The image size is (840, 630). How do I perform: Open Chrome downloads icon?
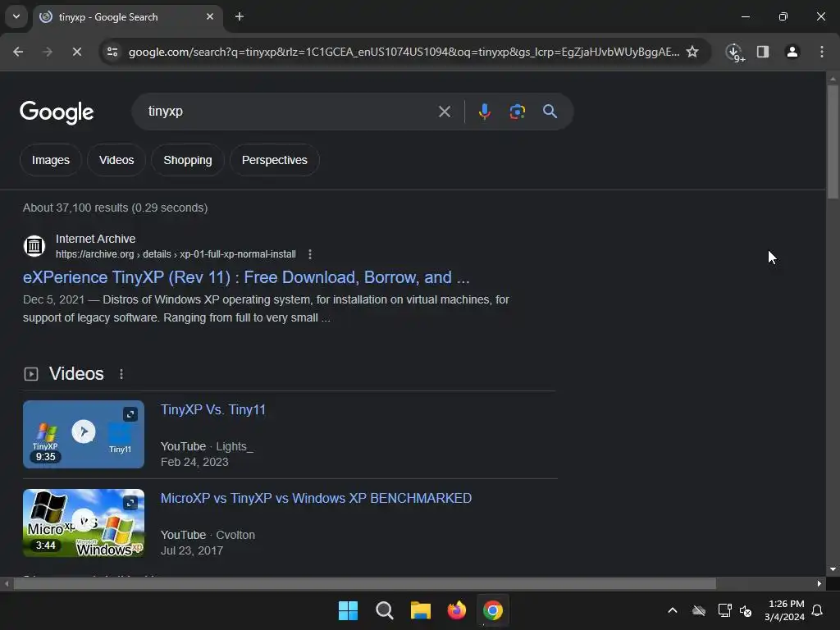[735, 52]
